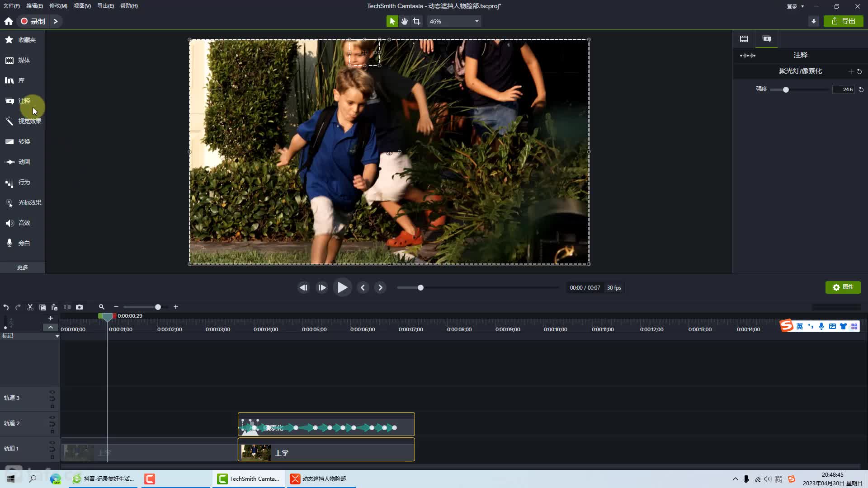Image resolution: width=868 pixels, height=488 pixels.
Task: Click the play button
Action: point(342,287)
